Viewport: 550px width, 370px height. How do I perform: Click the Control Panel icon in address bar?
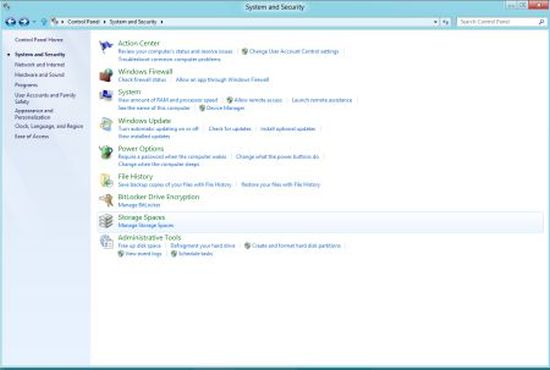[x=55, y=21]
